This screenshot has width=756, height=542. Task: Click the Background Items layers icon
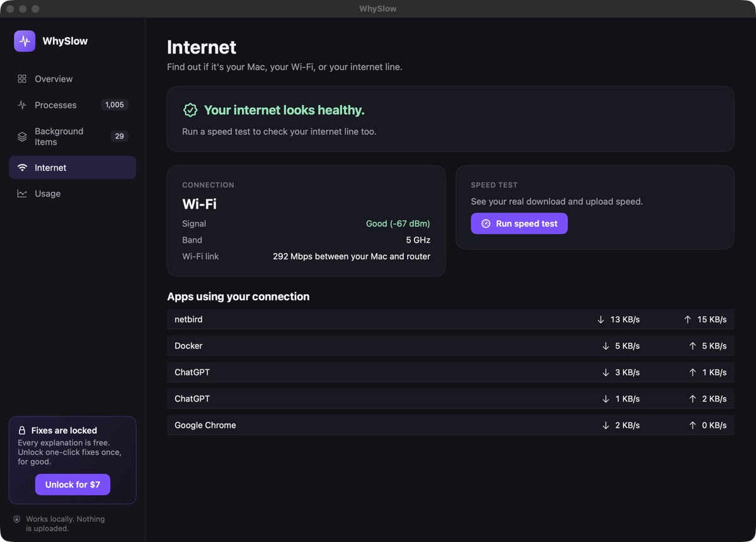click(22, 136)
